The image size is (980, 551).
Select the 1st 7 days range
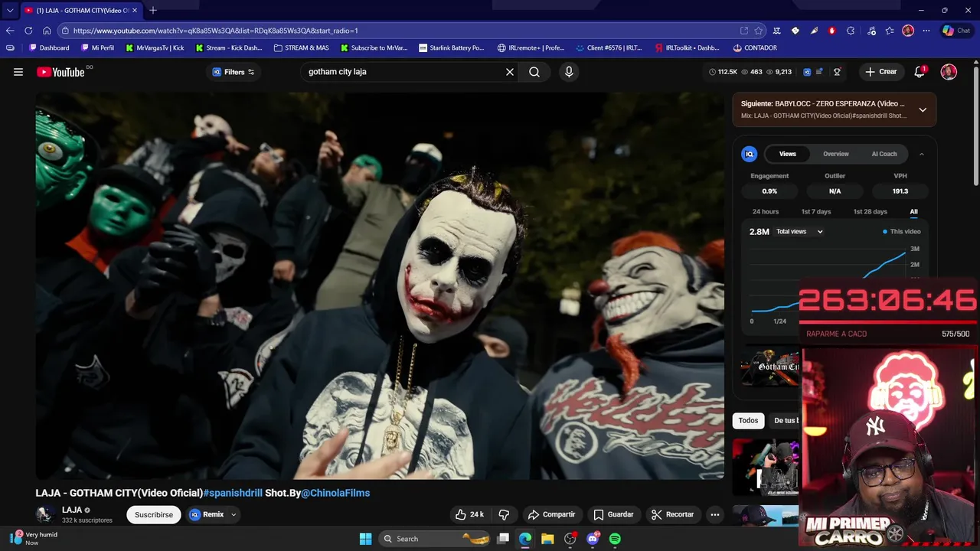tap(815, 211)
